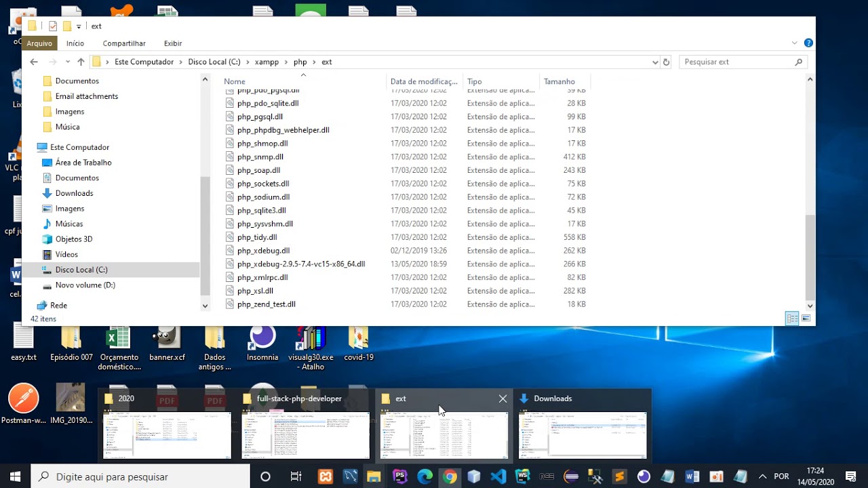Click Este Computador in navigation tree
This screenshot has height=488, width=868.
(79, 147)
